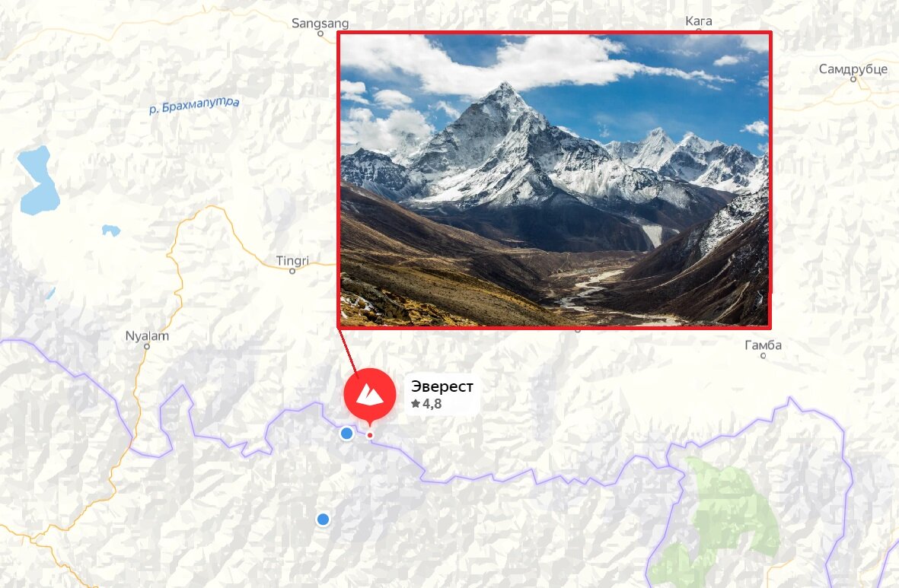This screenshot has height=588, width=899.
Task: Click the Nyalam town circle marker
Action: 147,347
